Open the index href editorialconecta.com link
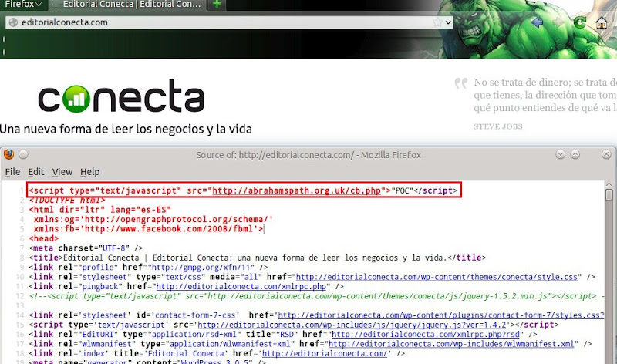This screenshot has height=364, width=617. pos(325,354)
